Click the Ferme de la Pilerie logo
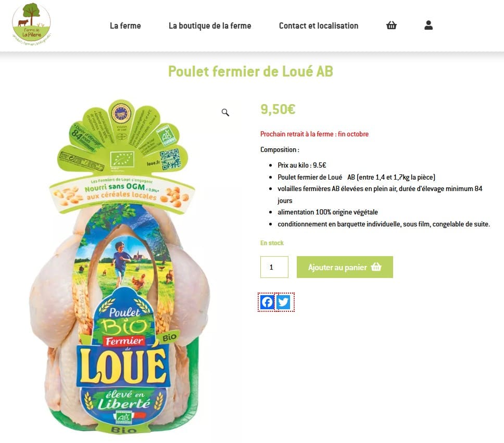Viewport: 504px width, 443px height. coord(31,24)
